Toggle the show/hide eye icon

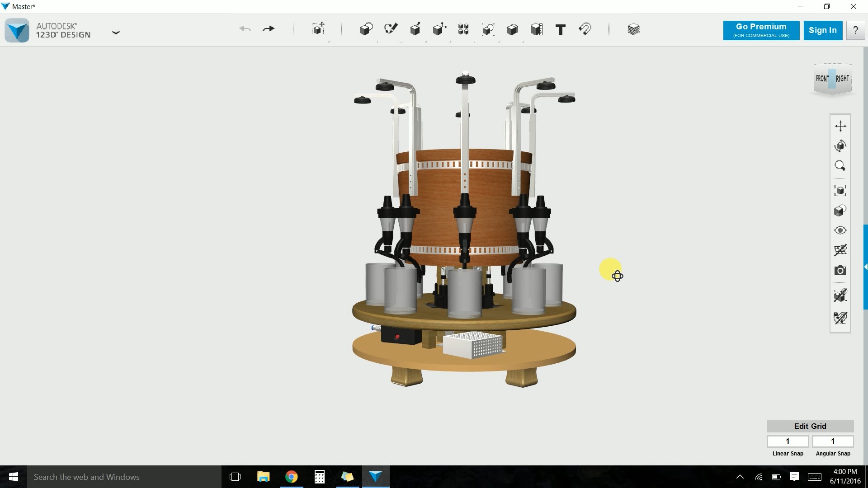pyautogui.click(x=840, y=230)
